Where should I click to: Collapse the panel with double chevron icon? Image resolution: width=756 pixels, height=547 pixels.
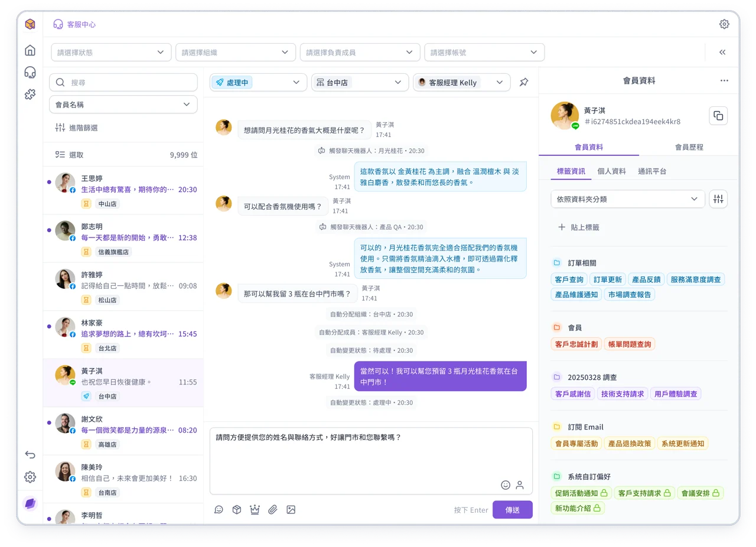point(722,52)
